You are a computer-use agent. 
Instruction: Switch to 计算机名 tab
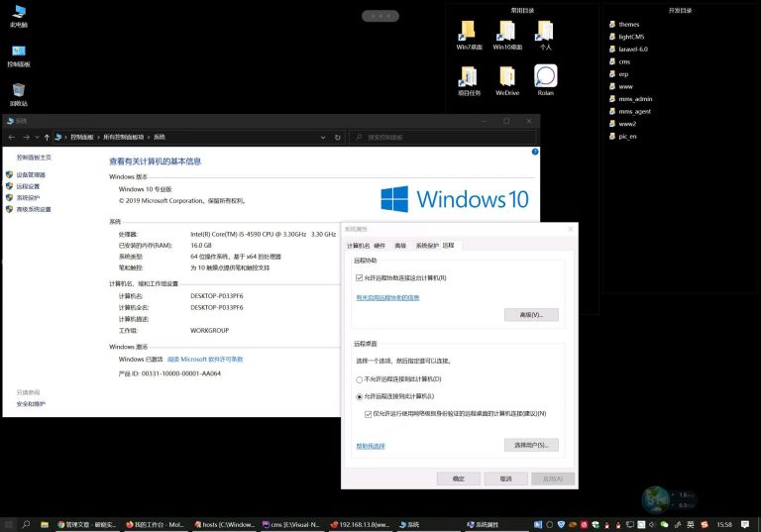(x=358, y=246)
